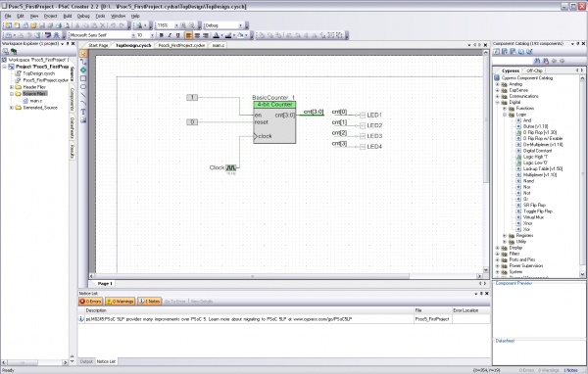Select the text annotation tool
This screenshot has width=588, height=374.
tap(83, 112)
